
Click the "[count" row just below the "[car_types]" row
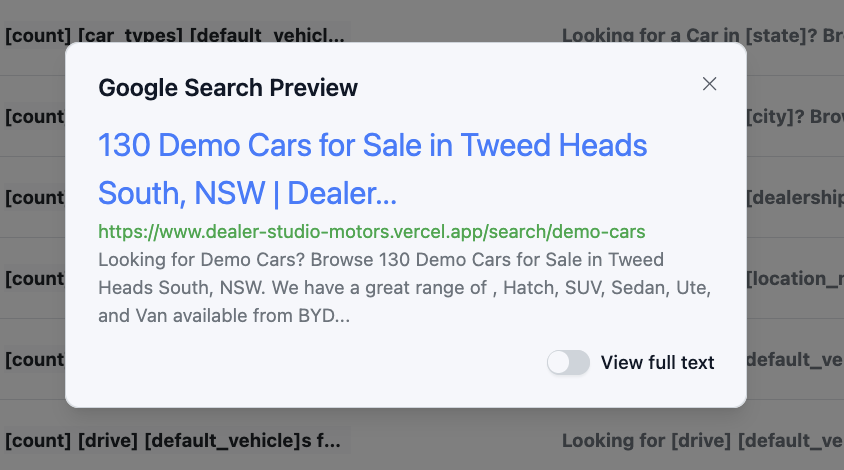click(34, 116)
